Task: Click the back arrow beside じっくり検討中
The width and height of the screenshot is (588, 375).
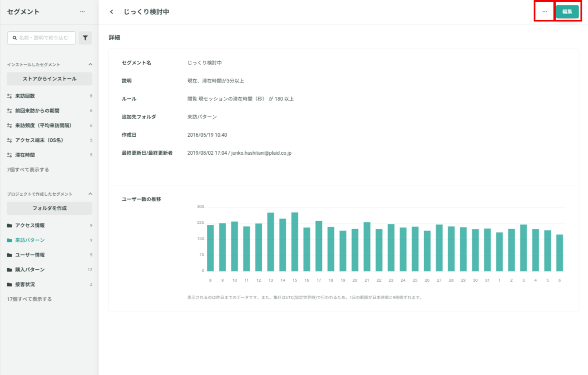Action: click(x=111, y=12)
